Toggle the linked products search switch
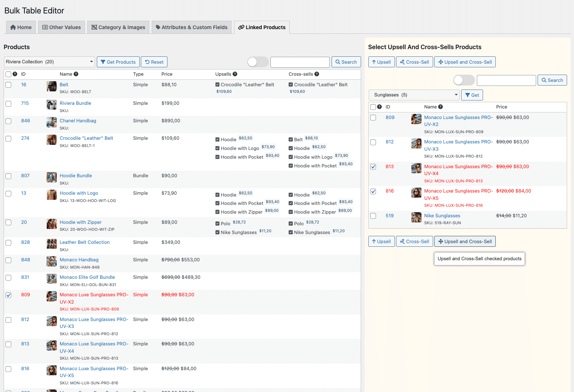Screen dimensions: 574x392 click(464, 80)
